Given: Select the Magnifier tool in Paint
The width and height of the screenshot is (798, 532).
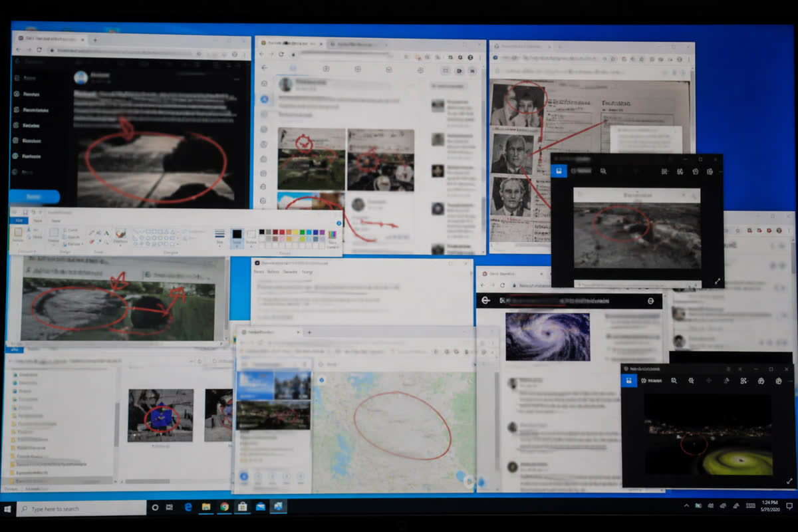Looking at the screenshot, I should coord(106,242).
